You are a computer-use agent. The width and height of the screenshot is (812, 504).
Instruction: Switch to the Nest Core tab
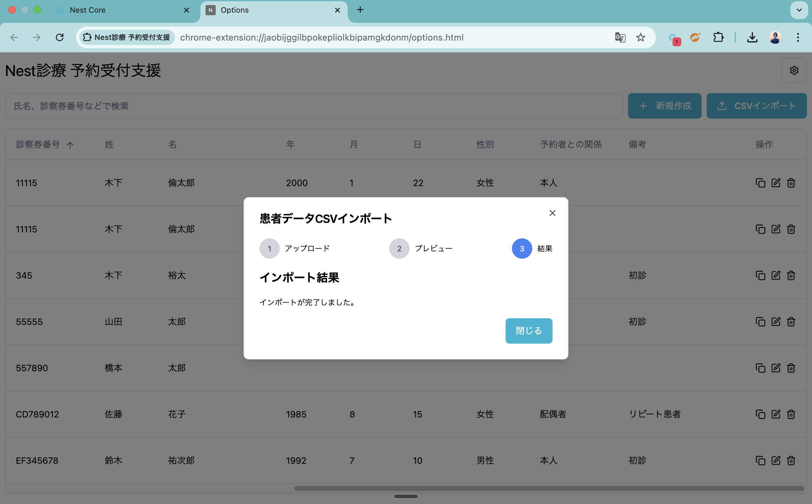point(87,10)
